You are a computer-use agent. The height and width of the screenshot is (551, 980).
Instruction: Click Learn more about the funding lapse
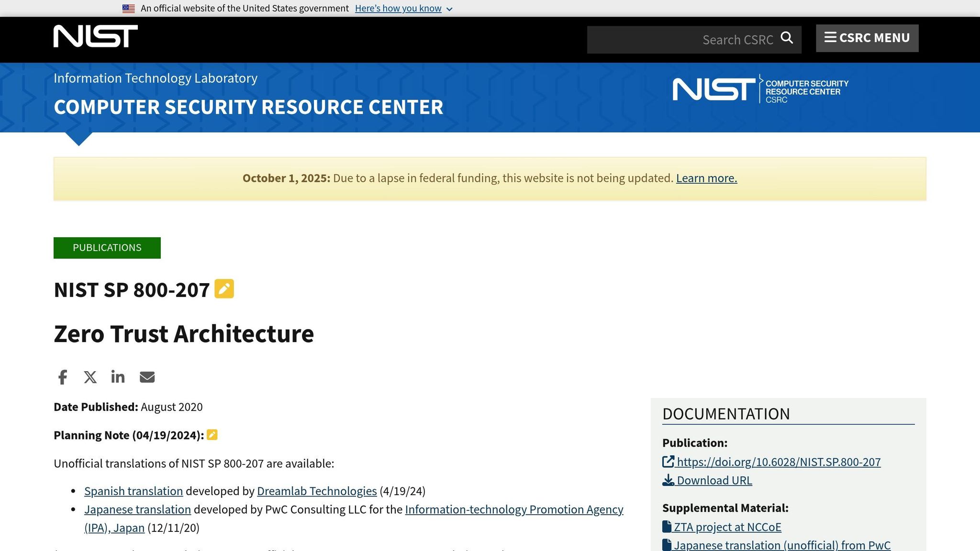point(706,177)
